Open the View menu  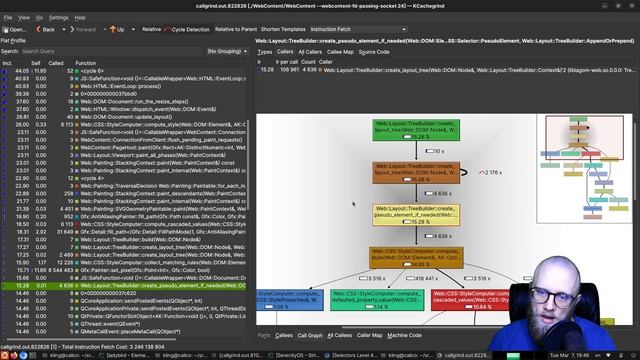pos(24,18)
